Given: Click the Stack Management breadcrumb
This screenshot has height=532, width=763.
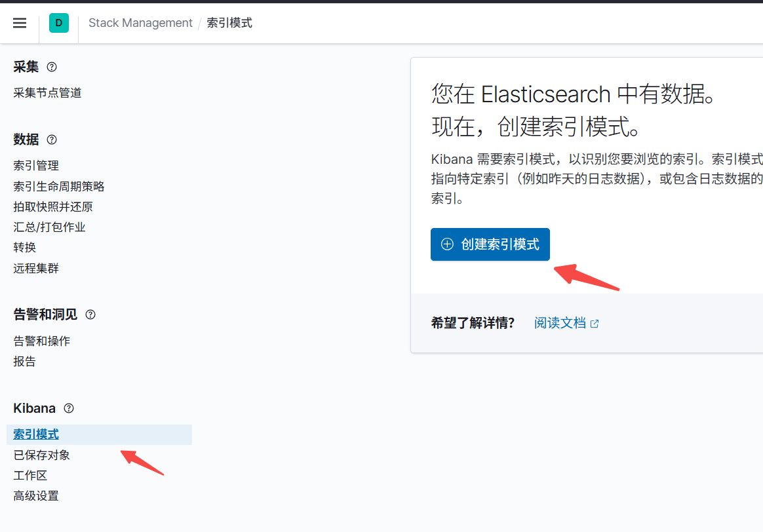Looking at the screenshot, I should tap(140, 23).
